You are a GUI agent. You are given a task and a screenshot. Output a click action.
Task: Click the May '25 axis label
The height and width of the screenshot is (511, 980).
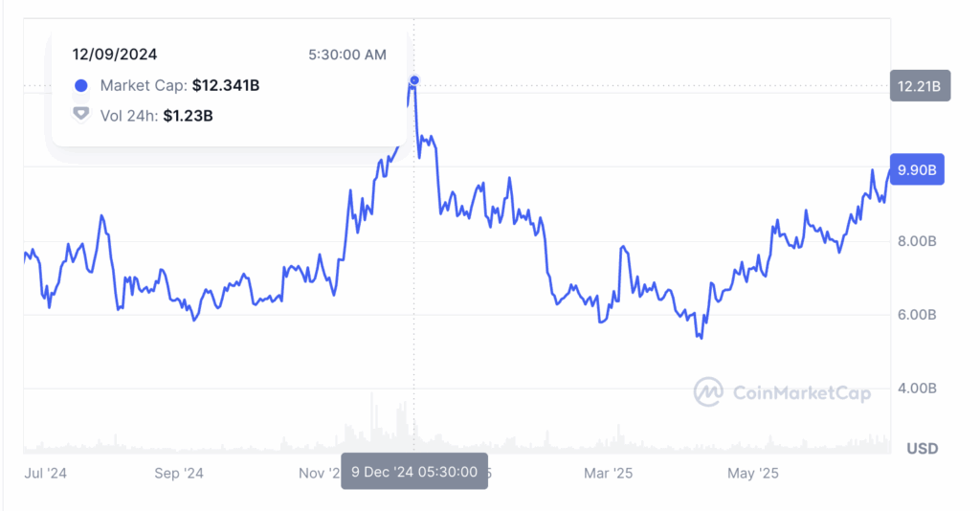point(752,473)
